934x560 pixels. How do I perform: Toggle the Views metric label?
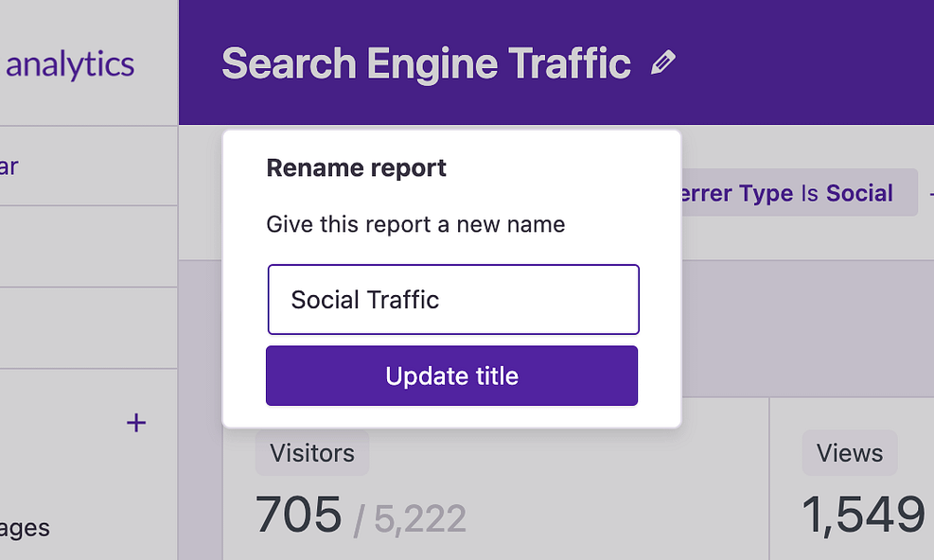click(849, 452)
